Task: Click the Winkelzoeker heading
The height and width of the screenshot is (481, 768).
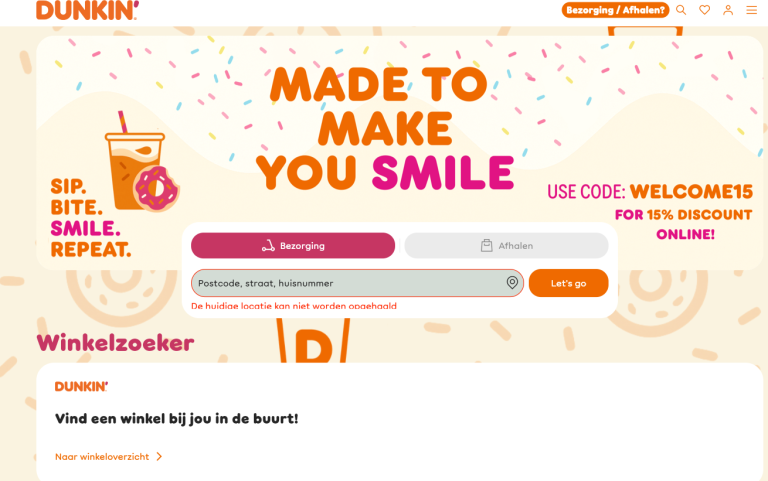Action: 115,343
